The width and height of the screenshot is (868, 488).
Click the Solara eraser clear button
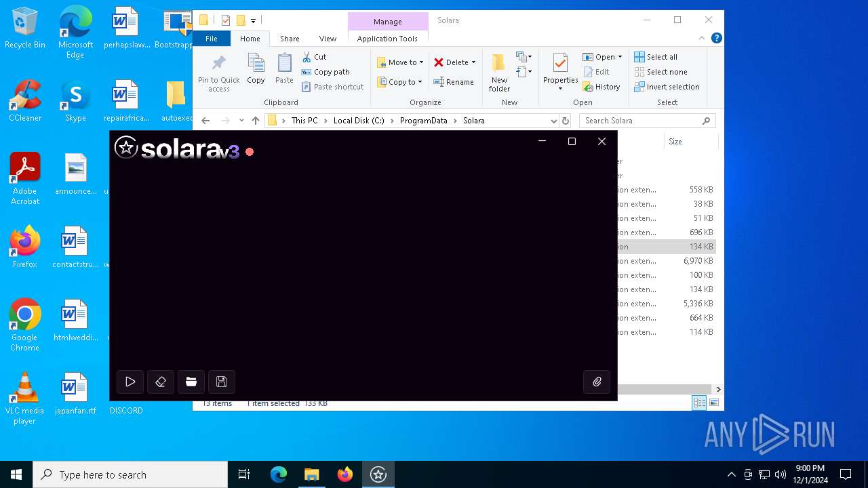click(161, 382)
